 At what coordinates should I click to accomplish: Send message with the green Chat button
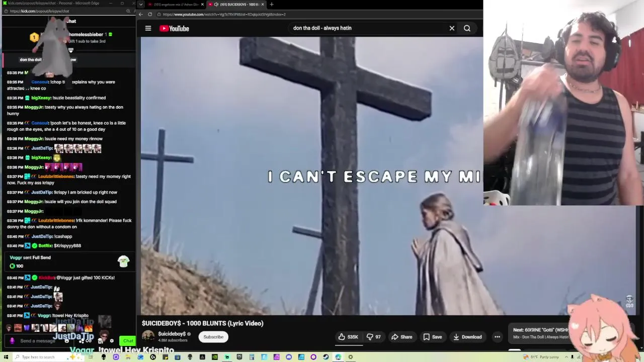128,341
